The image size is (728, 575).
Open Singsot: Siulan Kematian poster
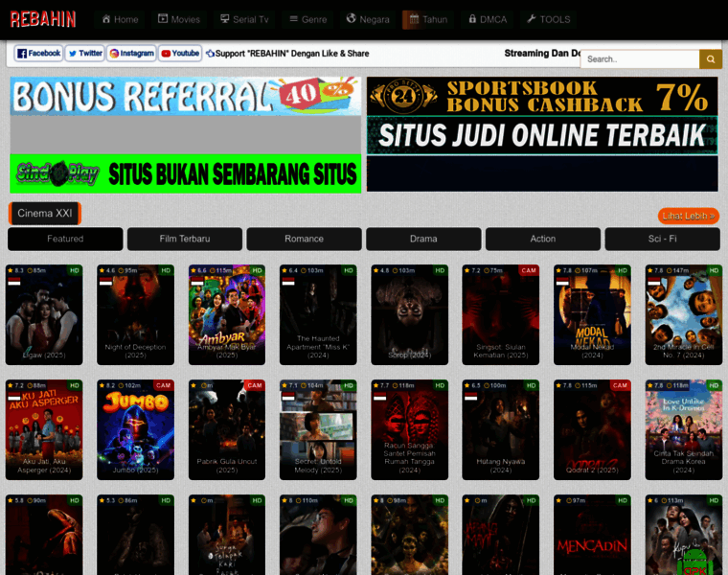click(500, 315)
